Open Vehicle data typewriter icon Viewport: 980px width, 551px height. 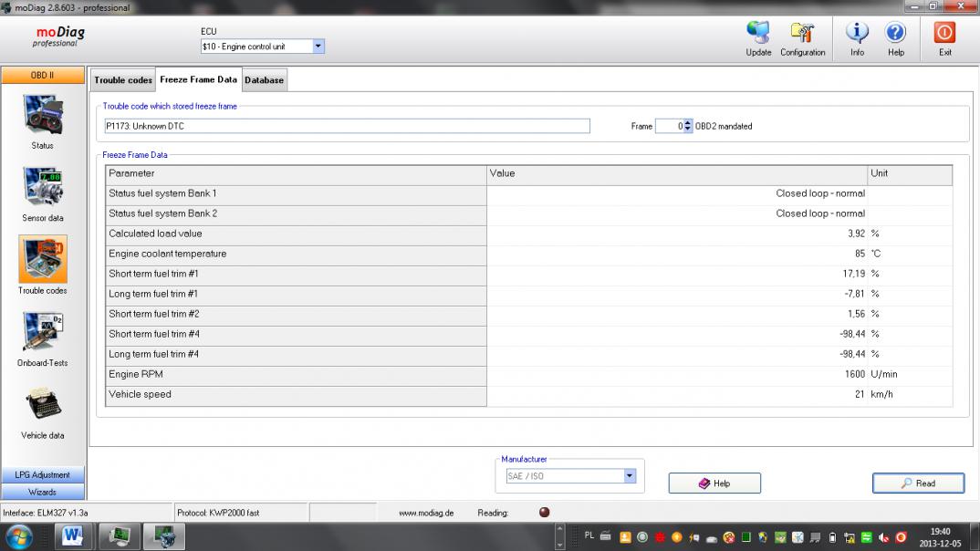coord(43,404)
